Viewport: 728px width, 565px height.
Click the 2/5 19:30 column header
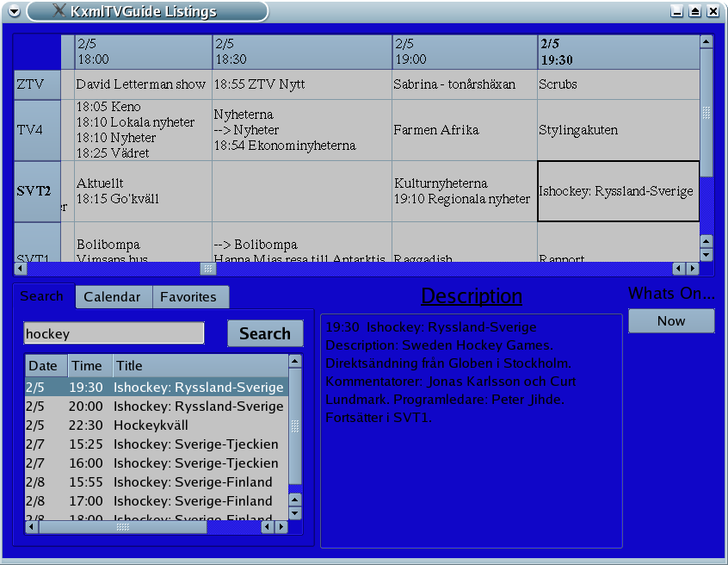coord(619,52)
